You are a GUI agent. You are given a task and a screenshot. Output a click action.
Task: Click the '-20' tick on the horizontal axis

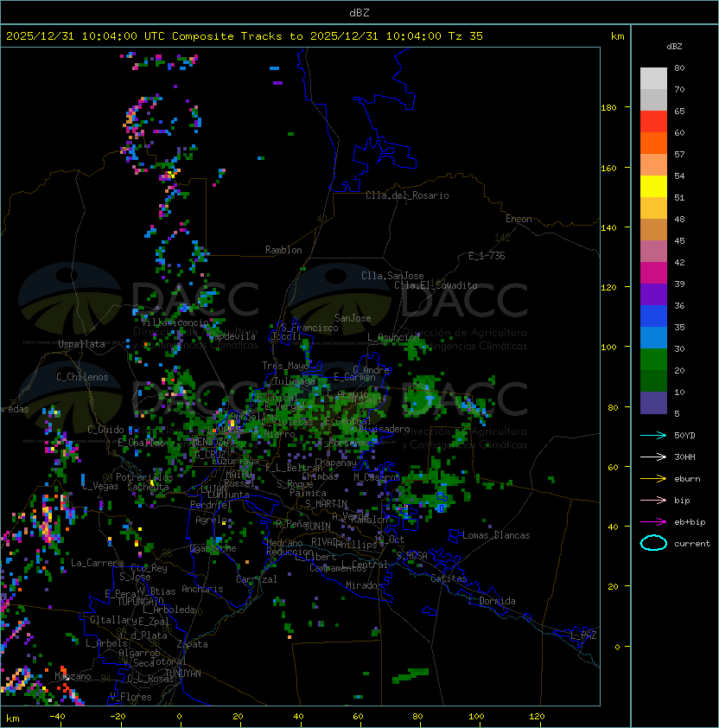118,717
